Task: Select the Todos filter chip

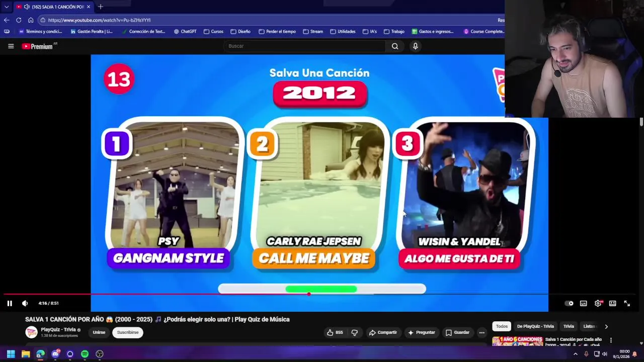Action: [x=502, y=326]
